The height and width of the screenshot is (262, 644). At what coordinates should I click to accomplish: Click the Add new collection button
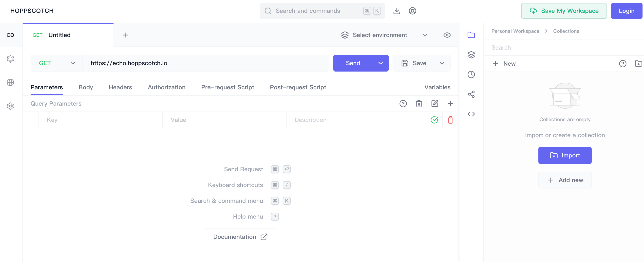[565, 180]
